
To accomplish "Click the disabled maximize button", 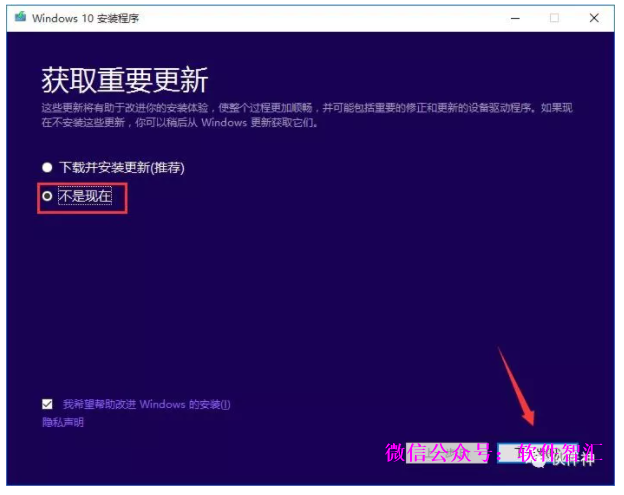I will tap(554, 18).
